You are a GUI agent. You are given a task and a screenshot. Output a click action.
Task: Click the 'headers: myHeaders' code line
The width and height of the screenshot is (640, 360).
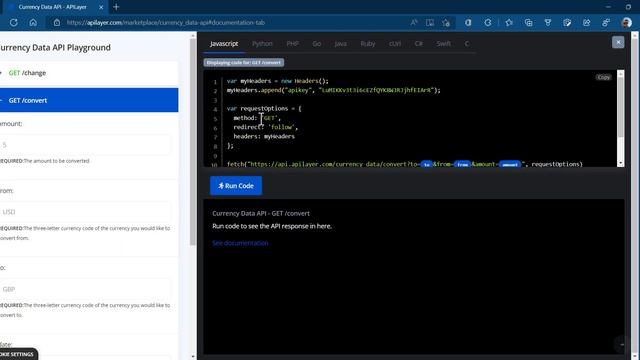(264, 136)
